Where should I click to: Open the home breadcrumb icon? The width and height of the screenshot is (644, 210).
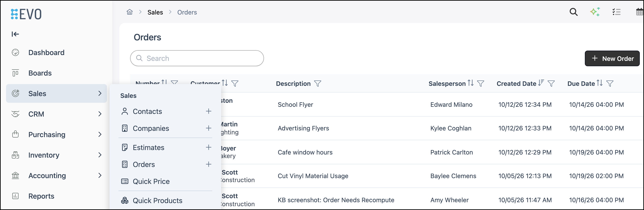(x=129, y=12)
